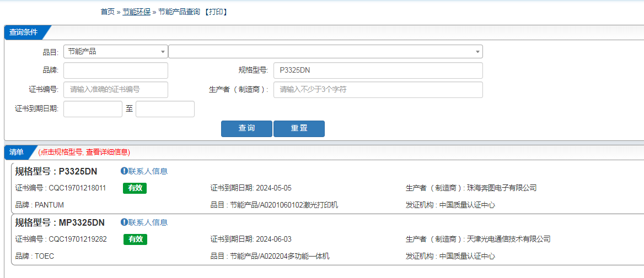This screenshot has height=278, width=644.
Task: Click 发证机构 text in PANTUM row
Action: pos(450,205)
